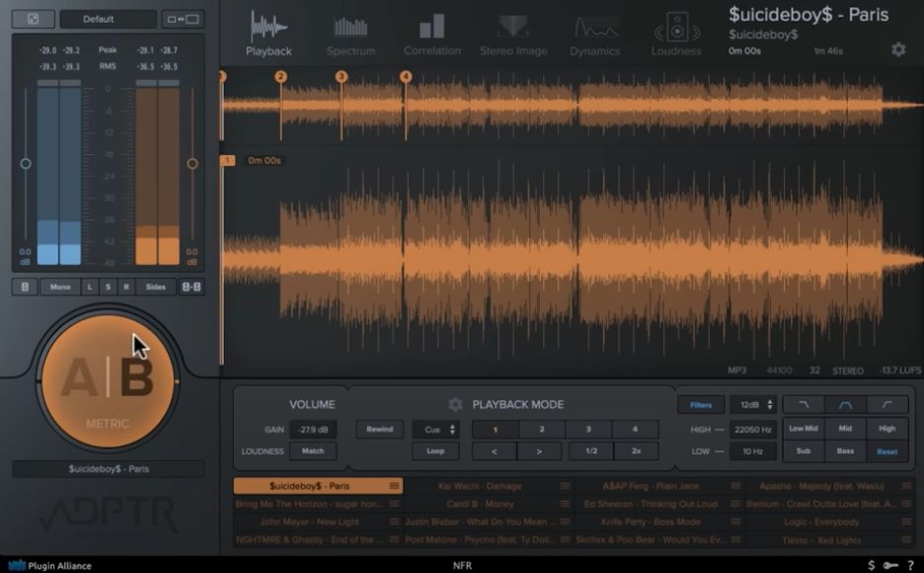Click the LOW 10 Hz frequency field
This screenshot has height=573, width=924.
753,451
